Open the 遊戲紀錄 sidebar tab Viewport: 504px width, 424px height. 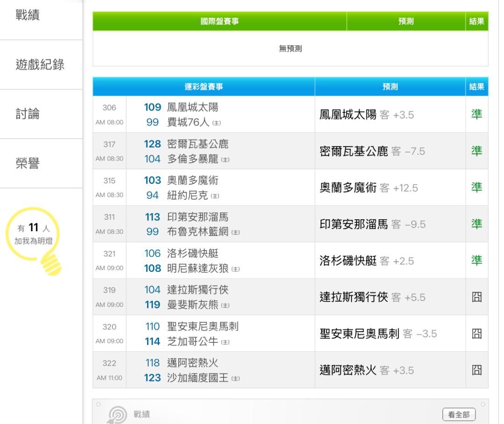coord(40,64)
